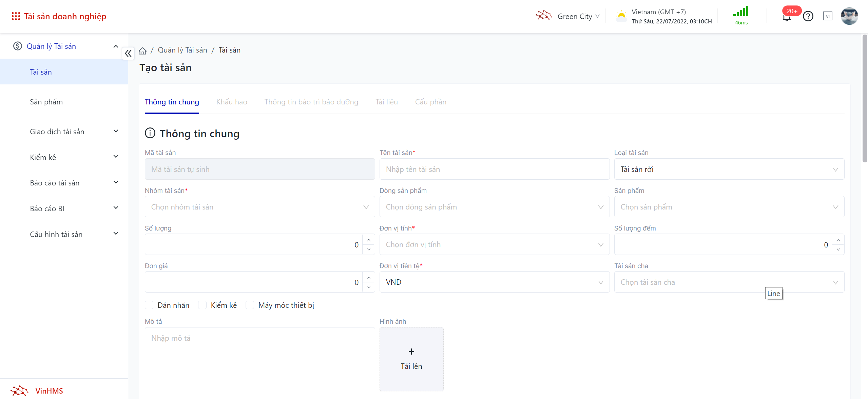This screenshot has height=399, width=868.
Task: Open the Tài liệu tab
Action: click(386, 102)
